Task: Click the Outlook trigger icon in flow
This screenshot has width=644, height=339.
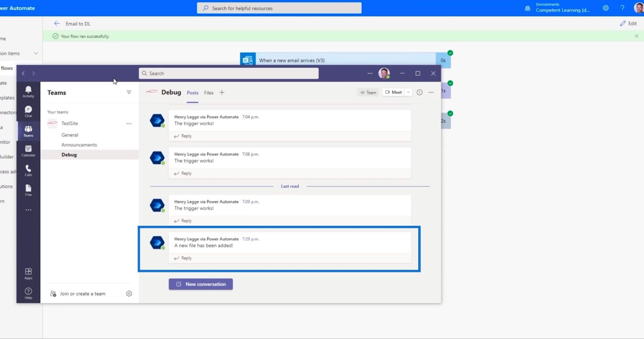Action: coord(248,60)
